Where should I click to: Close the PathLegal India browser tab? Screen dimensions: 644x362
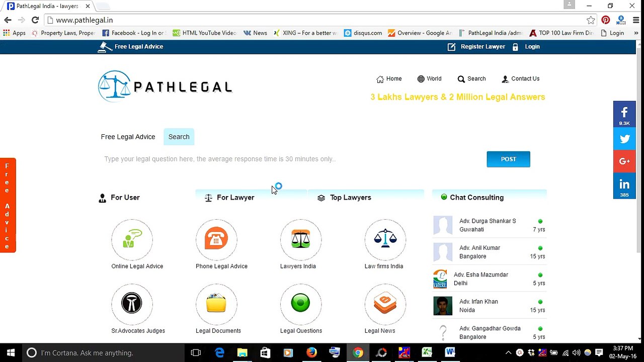click(87, 6)
